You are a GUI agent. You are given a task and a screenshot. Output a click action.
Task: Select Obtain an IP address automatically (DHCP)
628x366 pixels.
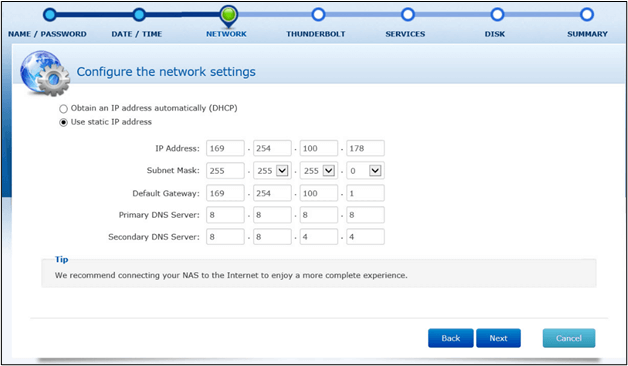point(63,109)
